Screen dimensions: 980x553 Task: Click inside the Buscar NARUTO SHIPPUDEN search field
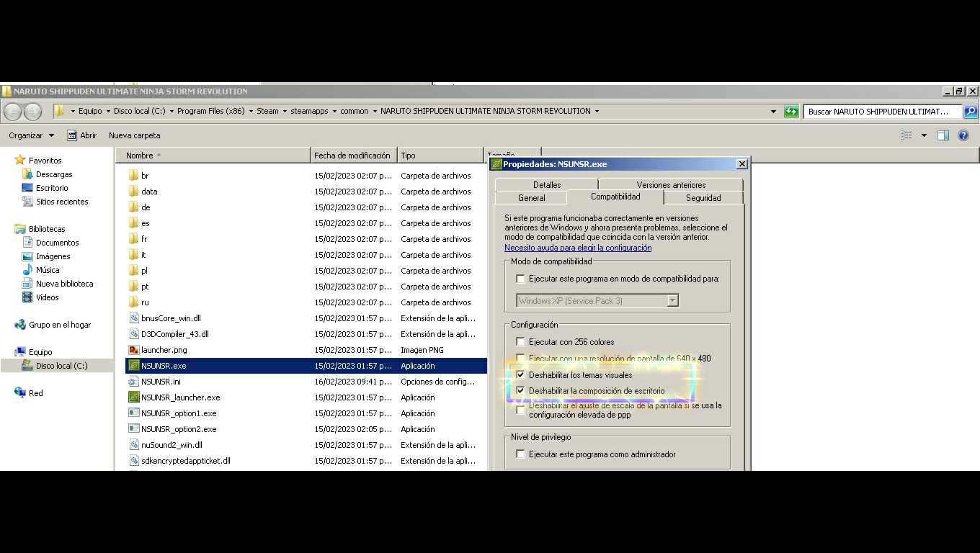click(x=883, y=112)
